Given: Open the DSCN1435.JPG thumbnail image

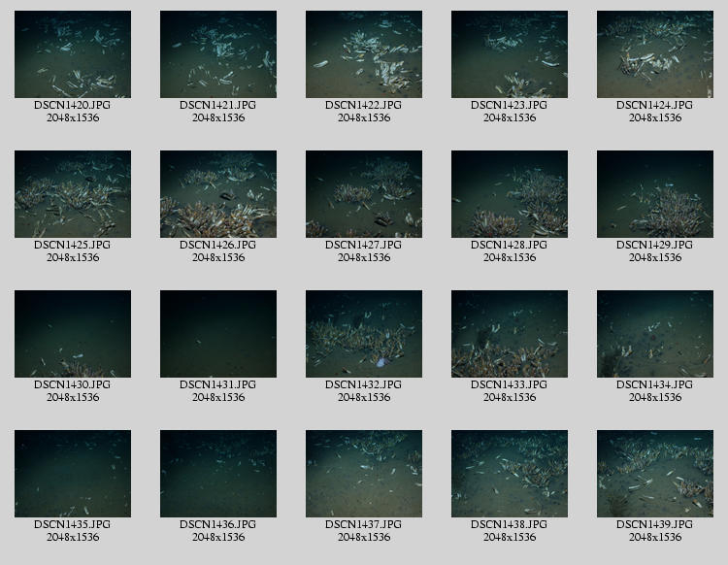Looking at the screenshot, I should [73, 474].
